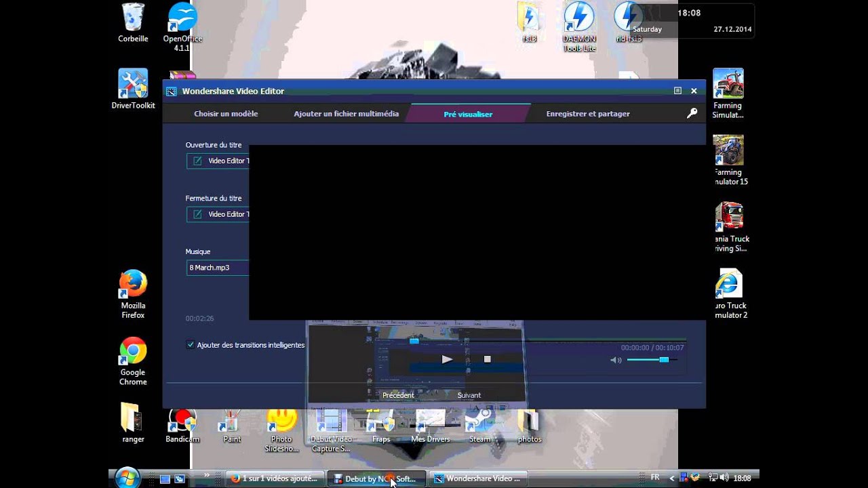Screen dimensions: 868x488
Task: Open the Farming Simulator desktop icon with the red tractor
Action: coord(728,93)
